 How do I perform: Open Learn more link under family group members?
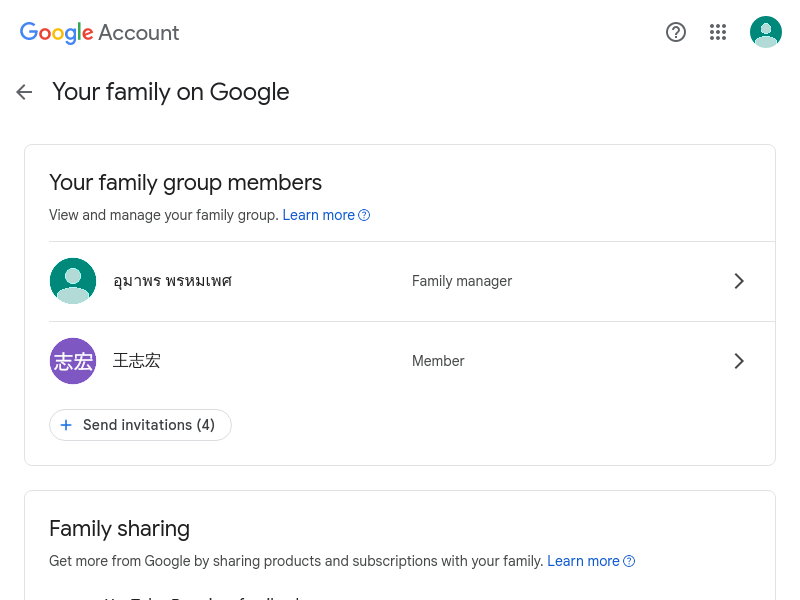(318, 215)
